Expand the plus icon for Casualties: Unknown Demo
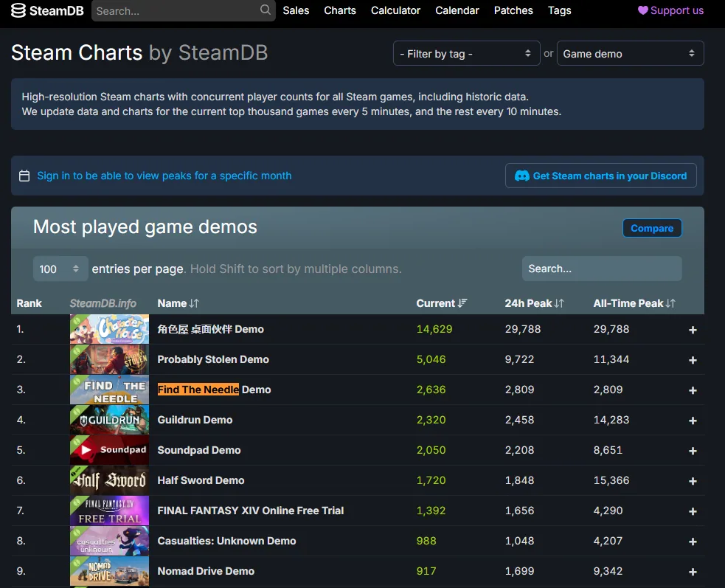Image resolution: width=725 pixels, height=588 pixels. pyautogui.click(x=693, y=542)
